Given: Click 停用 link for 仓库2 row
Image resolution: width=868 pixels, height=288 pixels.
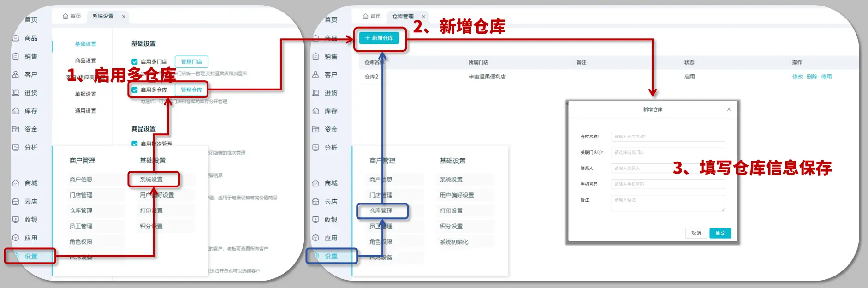Looking at the screenshot, I should pos(826,77).
